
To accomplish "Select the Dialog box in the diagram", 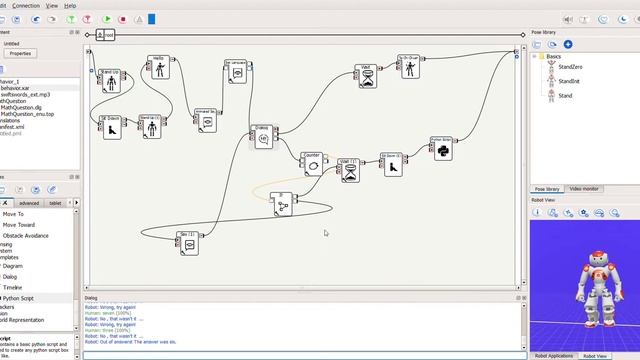I will 263,137.
